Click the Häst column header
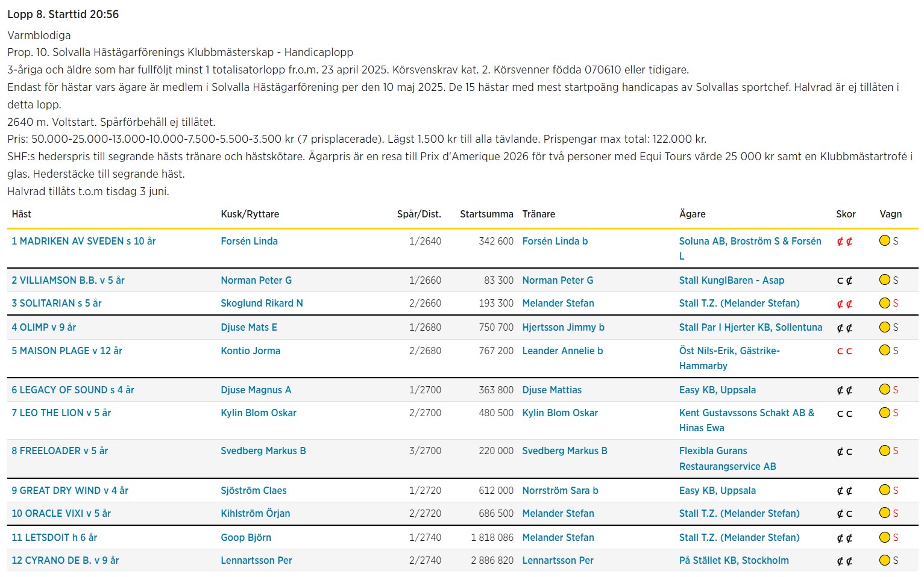 click(21, 214)
